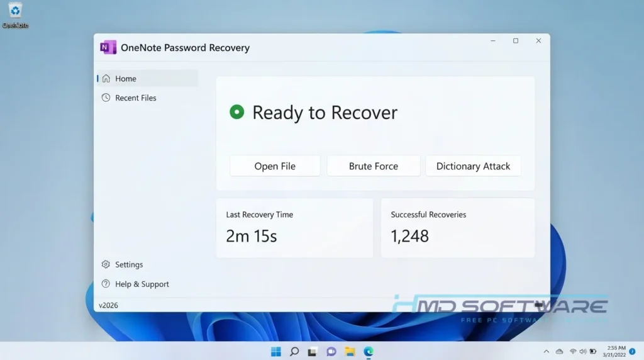Click the OneDrive cloud tray icon
This screenshot has height=360, width=644.
coord(559,351)
